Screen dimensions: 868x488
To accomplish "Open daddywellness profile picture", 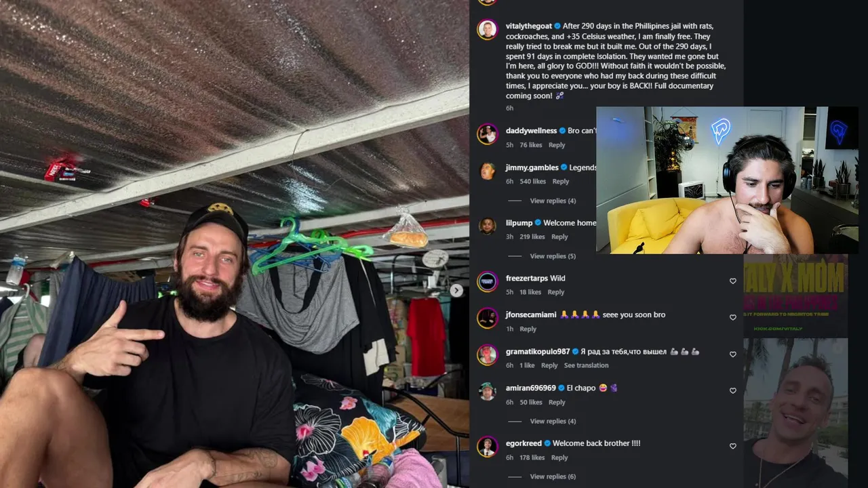I will [x=487, y=134].
